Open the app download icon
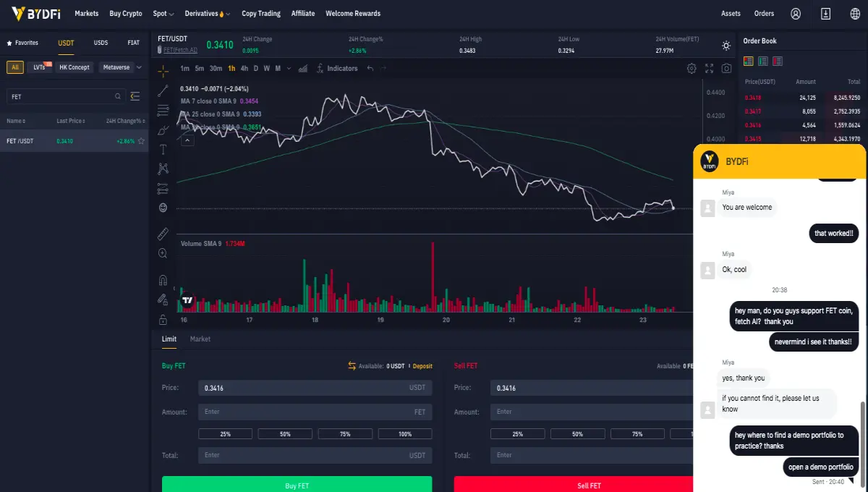Screen dimensions: 868x492 (x=825, y=13)
